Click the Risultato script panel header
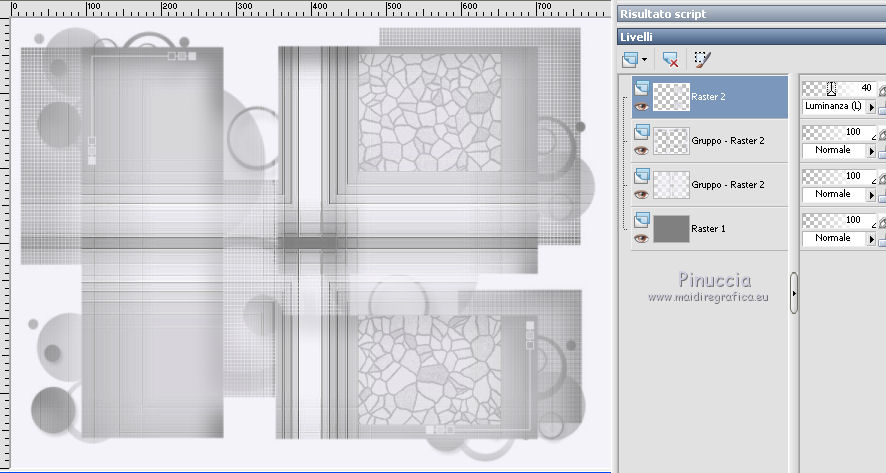This screenshot has width=886, height=473. (752, 14)
